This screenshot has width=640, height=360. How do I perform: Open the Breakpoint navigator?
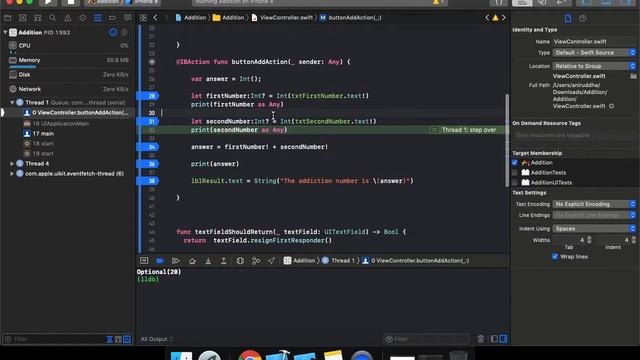[112, 18]
